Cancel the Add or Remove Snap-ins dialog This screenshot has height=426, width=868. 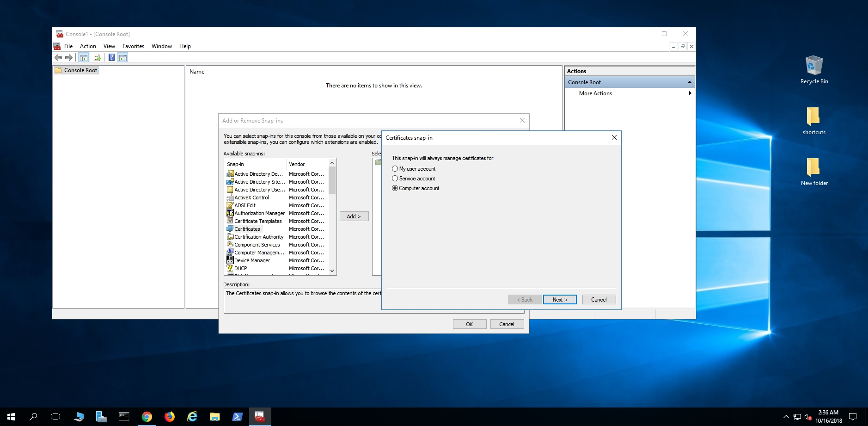[507, 324]
